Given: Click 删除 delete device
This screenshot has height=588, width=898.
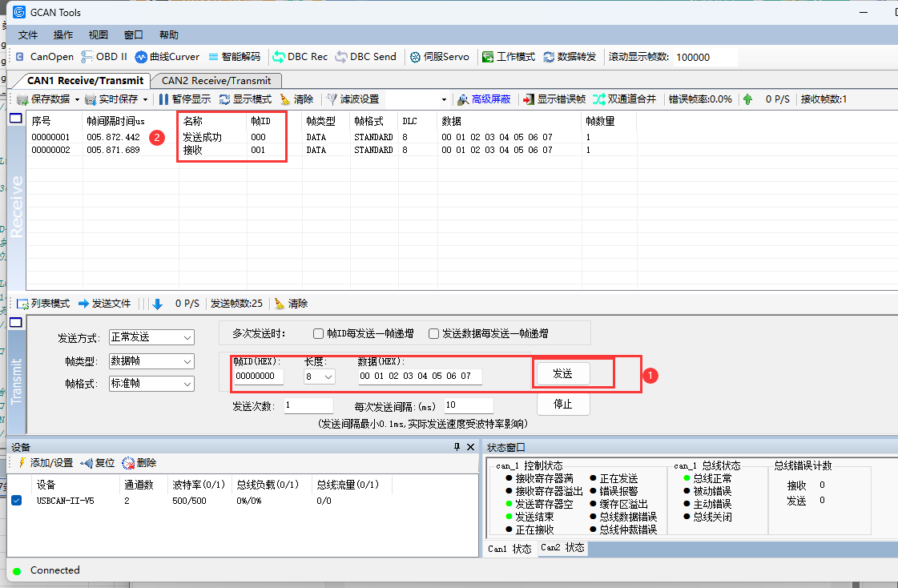Looking at the screenshot, I should (139, 462).
